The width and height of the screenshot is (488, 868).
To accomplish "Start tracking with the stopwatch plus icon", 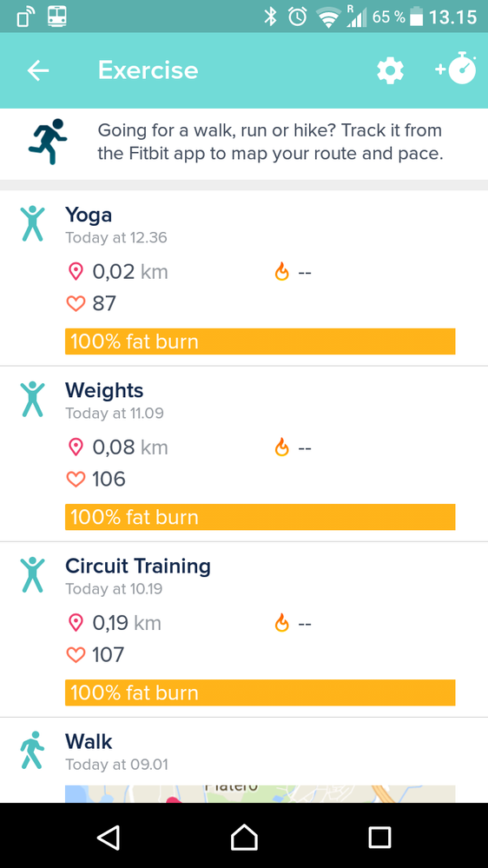I will pyautogui.click(x=455, y=69).
